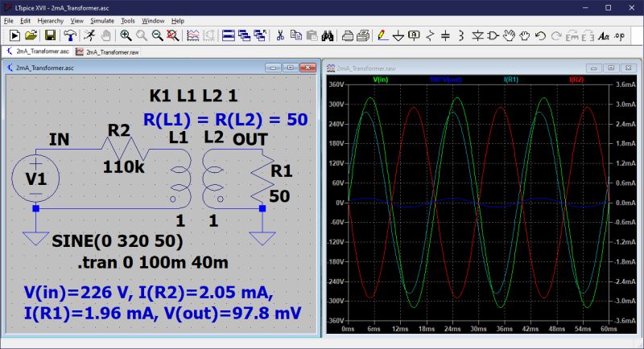Cascade windows using the toolbar icon
Screen dimensions: 644x349
coord(244,35)
